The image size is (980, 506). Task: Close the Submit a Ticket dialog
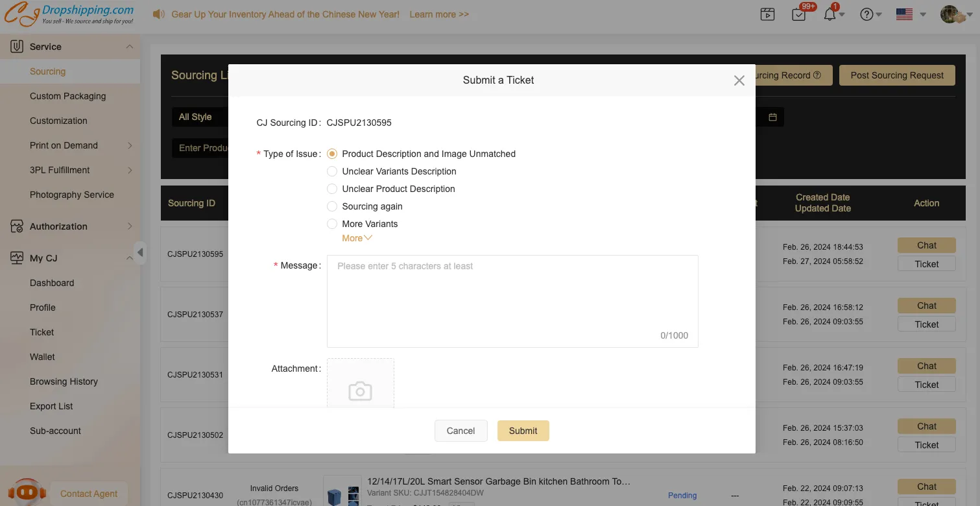pos(739,80)
